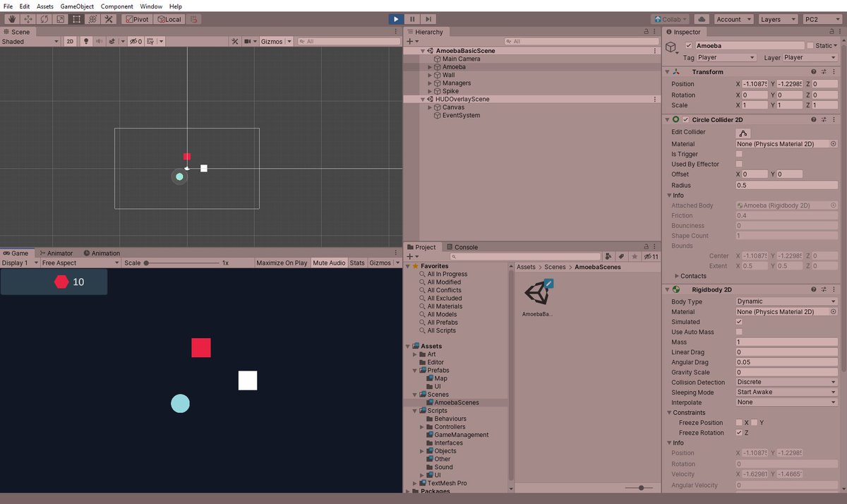Toggle the Static checkbox

[x=810, y=46]
